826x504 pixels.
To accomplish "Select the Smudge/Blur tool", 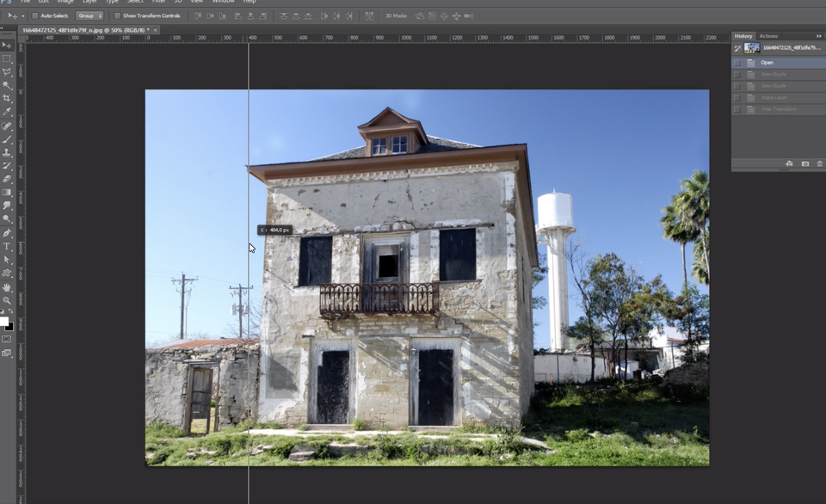I will pyautogui.click(x=7, y=206).
